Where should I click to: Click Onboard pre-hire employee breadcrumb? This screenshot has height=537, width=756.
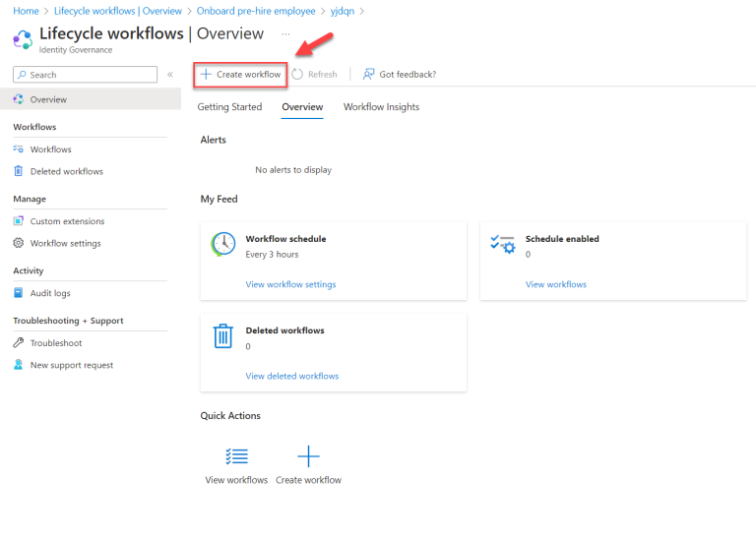pyautogui.click(x=256, y=11)
